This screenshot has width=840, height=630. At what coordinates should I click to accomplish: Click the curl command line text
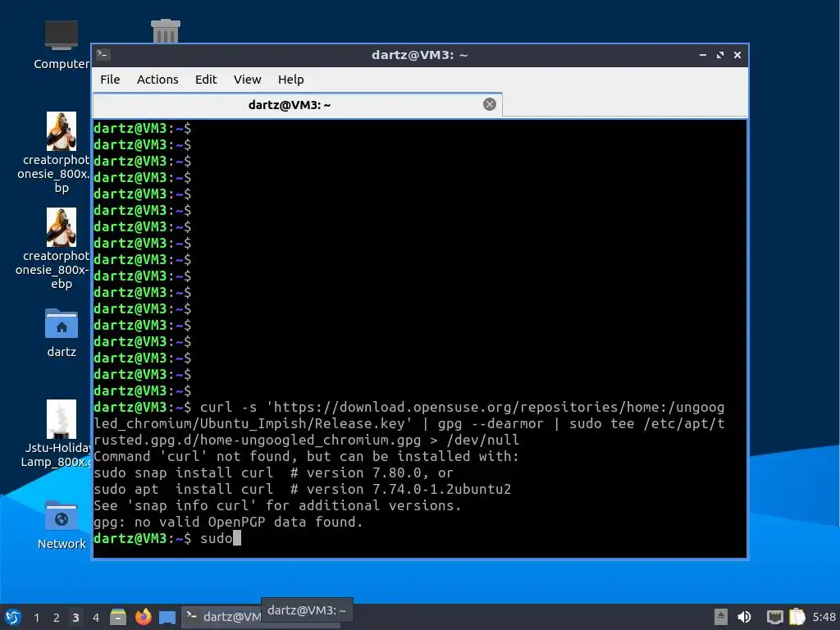[x=409, y=424]
